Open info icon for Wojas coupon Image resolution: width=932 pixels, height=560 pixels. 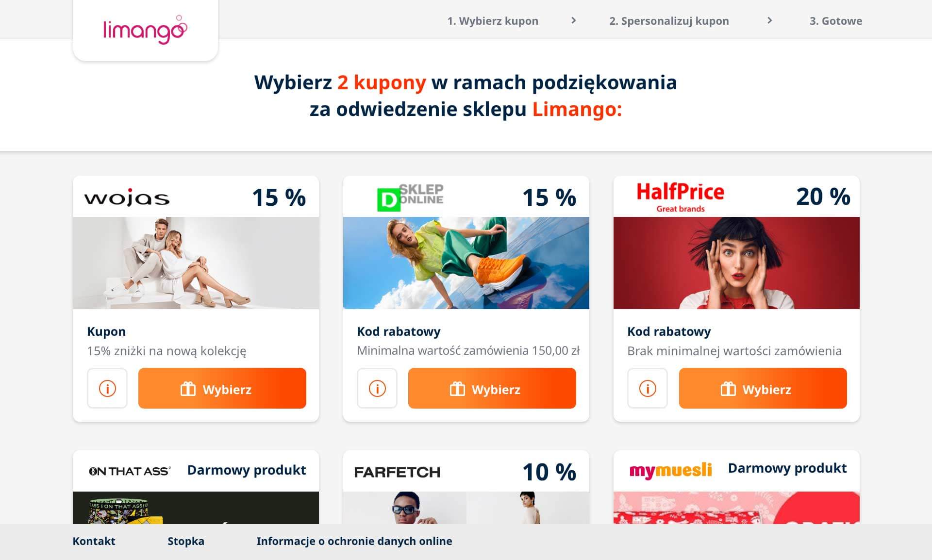tap(107, 388)
